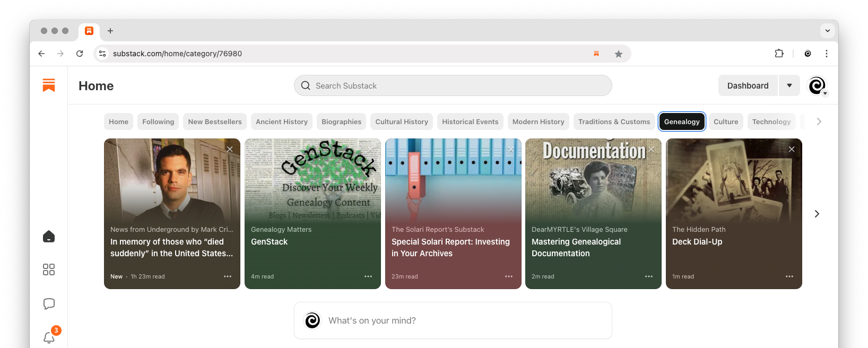The width and height of the screenshot is (868, 348).
Task: Select the Cultural History category tab
Action: [402, 121]
